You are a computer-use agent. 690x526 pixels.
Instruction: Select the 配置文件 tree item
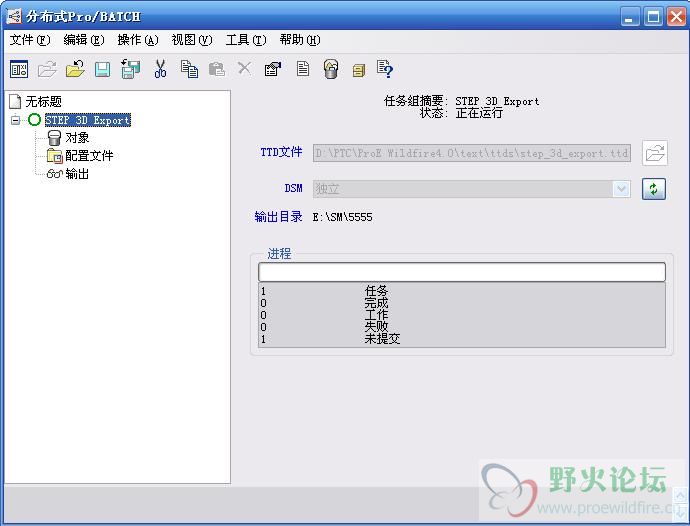point(89,155)
